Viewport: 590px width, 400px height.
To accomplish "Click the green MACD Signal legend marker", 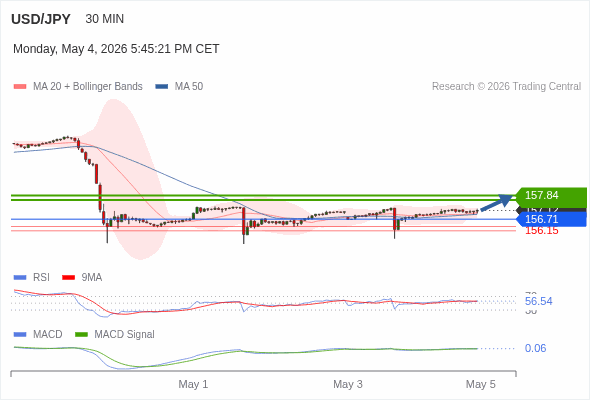I will click(x=81, y=335).
